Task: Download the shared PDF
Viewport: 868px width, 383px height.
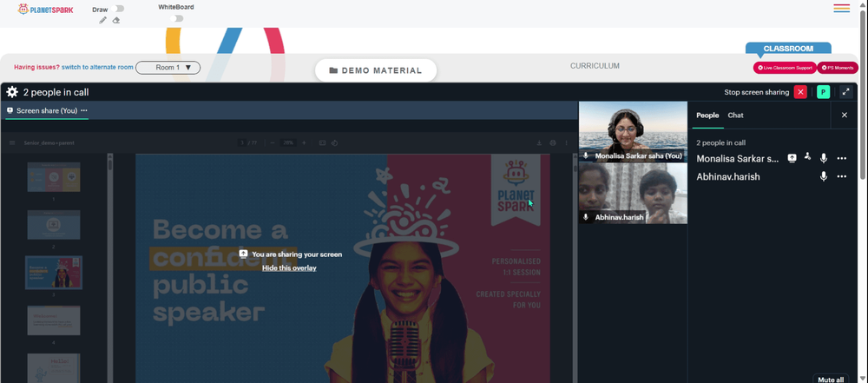Action: pyautogui.click(x=539, y=143)
